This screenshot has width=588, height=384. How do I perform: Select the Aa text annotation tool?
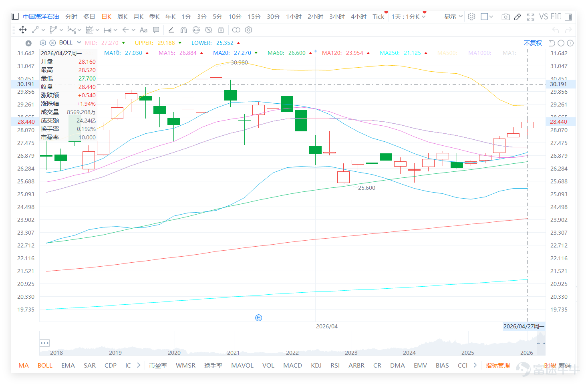143,30
